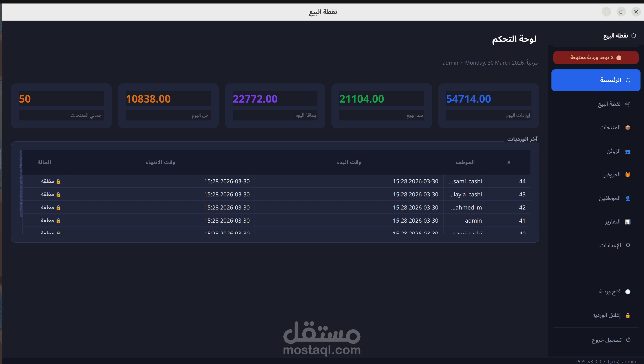Click the padlock icon for إغلاق الوردية
The height and width of the screenshot is (364, 644).
point(627,315)
